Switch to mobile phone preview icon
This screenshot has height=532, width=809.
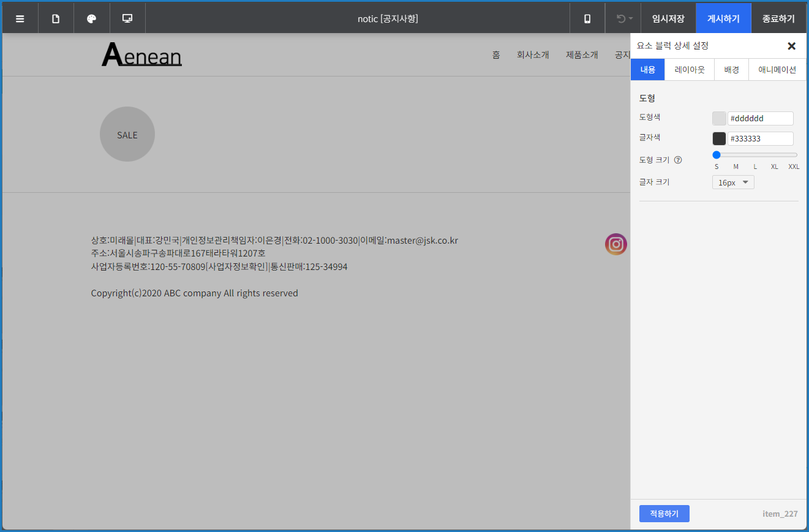click(587, 18)
